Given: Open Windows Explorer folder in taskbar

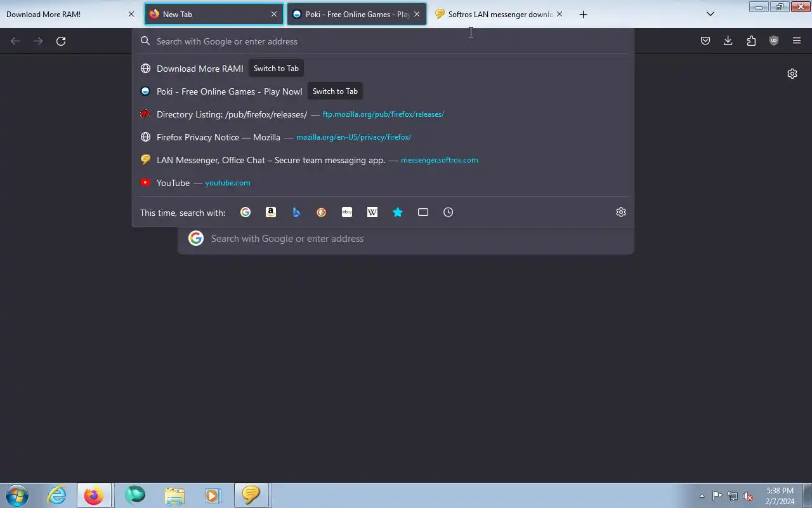Looking at the screenshot, I should (174, 495).
